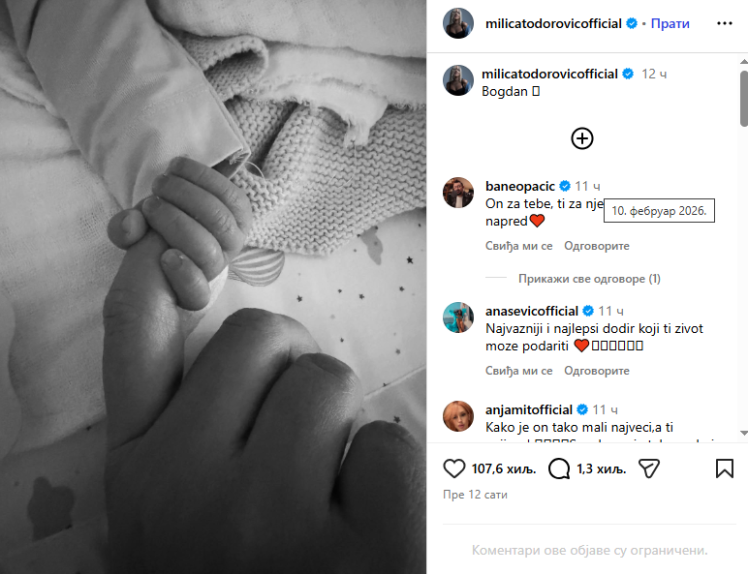The width and height of the screenshot is (748, 574).
Task: Open baneopacic username link
Action: click(x=520, y=186)
